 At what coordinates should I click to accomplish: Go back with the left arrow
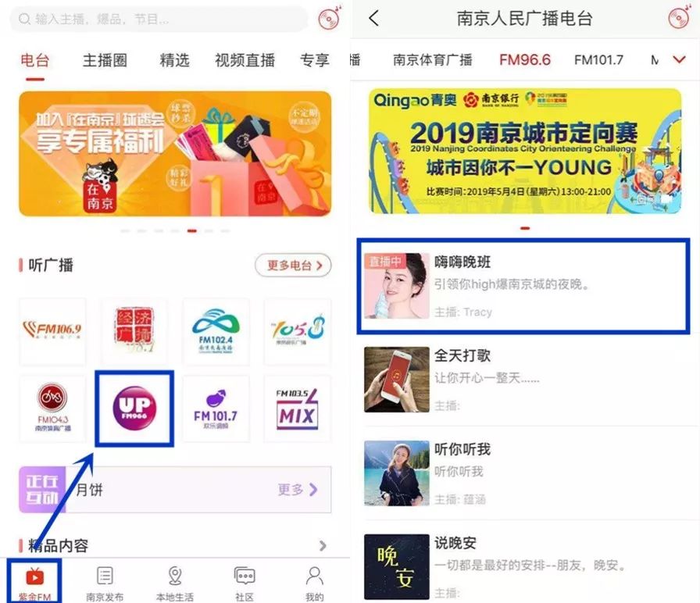click(374, 18)
